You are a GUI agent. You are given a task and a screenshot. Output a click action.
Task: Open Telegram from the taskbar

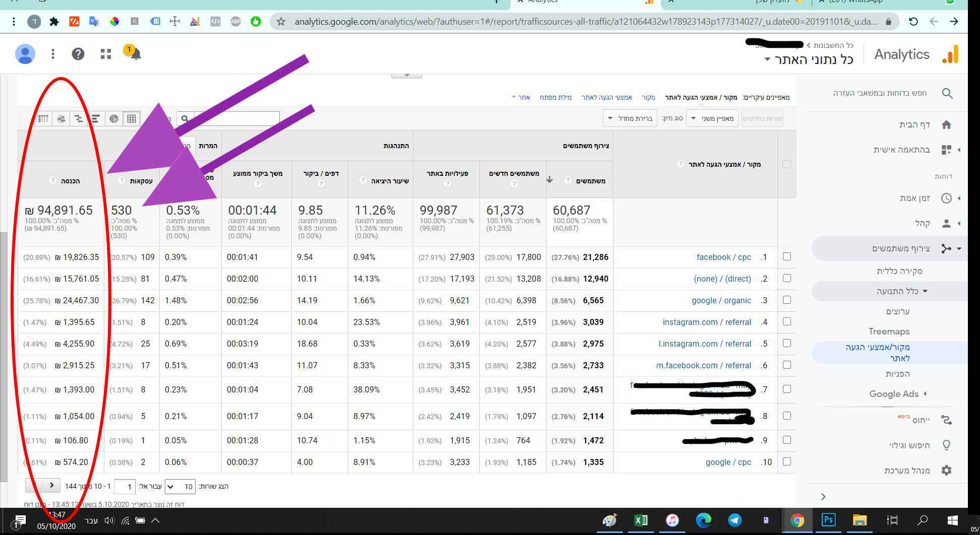pos(734,520)
